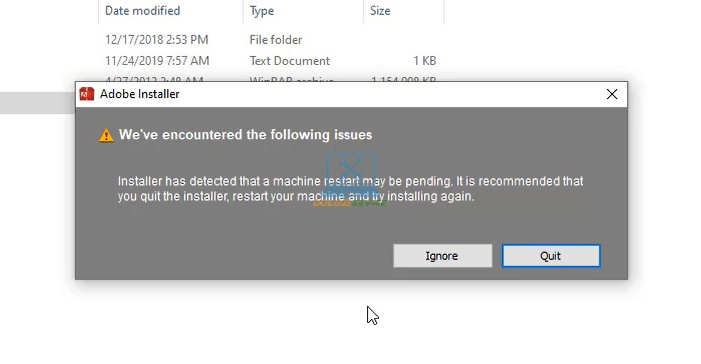The height and width of the screenshot is (364, 701).
Task: Select the Text Document row from 11/24/2019
Action: [x=270, y=61]
